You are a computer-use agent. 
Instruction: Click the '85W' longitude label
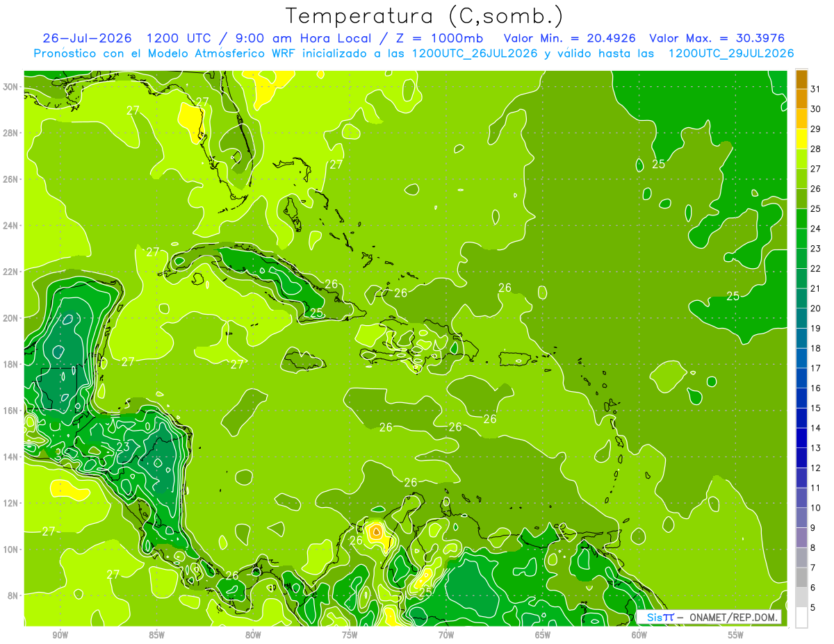(156, 635)
